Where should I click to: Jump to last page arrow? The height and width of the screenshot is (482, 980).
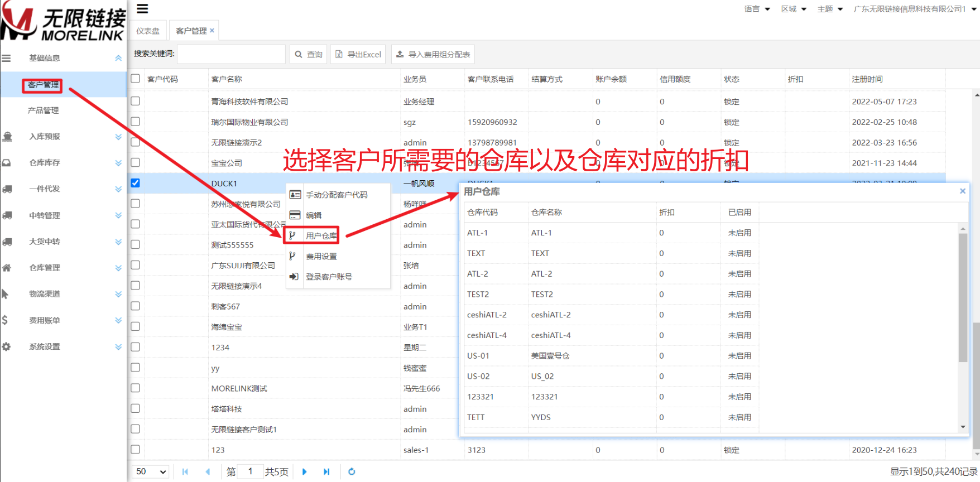(x=326, y=471)
